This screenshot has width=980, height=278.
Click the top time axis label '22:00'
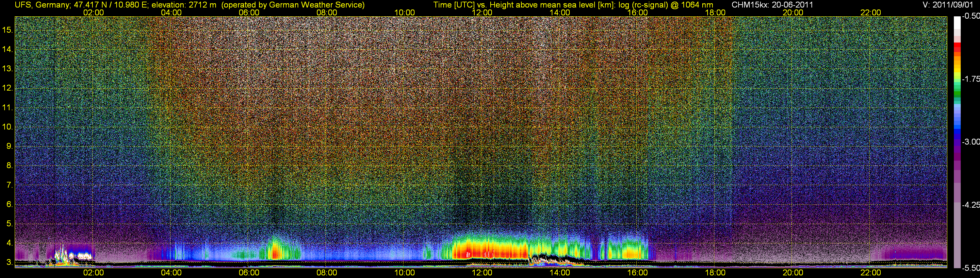click(x=871, y=12)
